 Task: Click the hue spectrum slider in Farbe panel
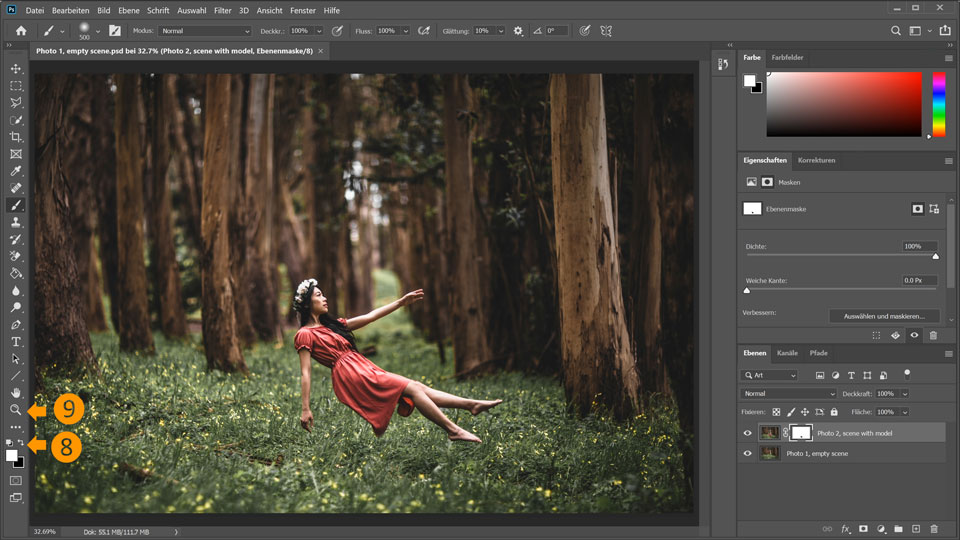pyautogui.click(x=938, y=104)
